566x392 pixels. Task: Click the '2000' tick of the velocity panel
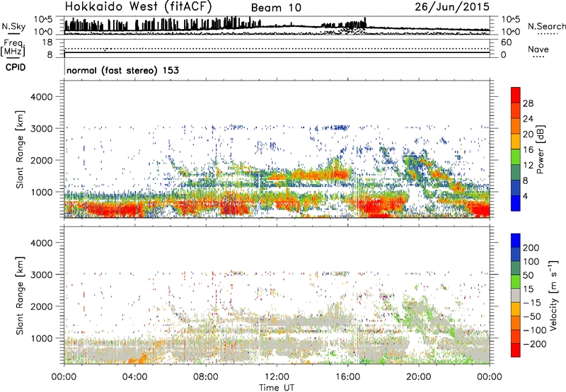(x=41, y=306)
